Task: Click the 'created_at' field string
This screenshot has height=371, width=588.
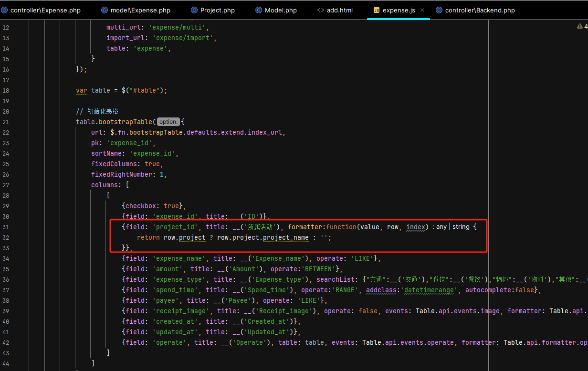Action: click(175, 321)
